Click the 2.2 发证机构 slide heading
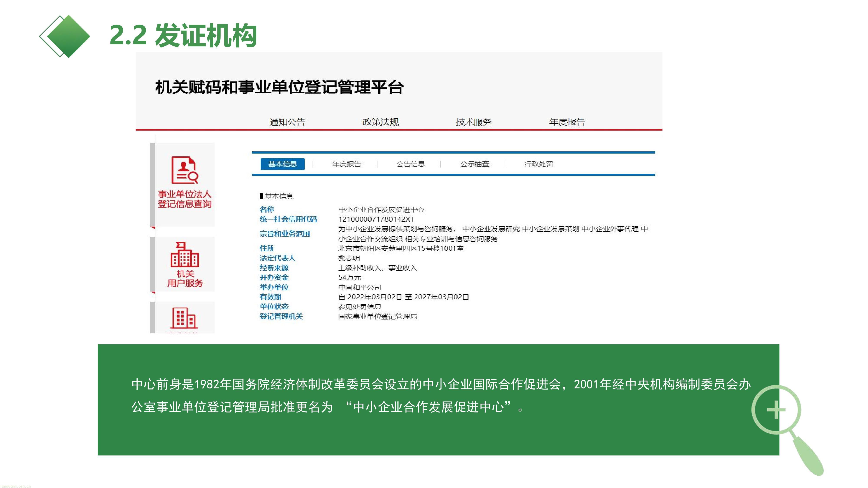This screenshot has height=488, width=868. point(183,35)
